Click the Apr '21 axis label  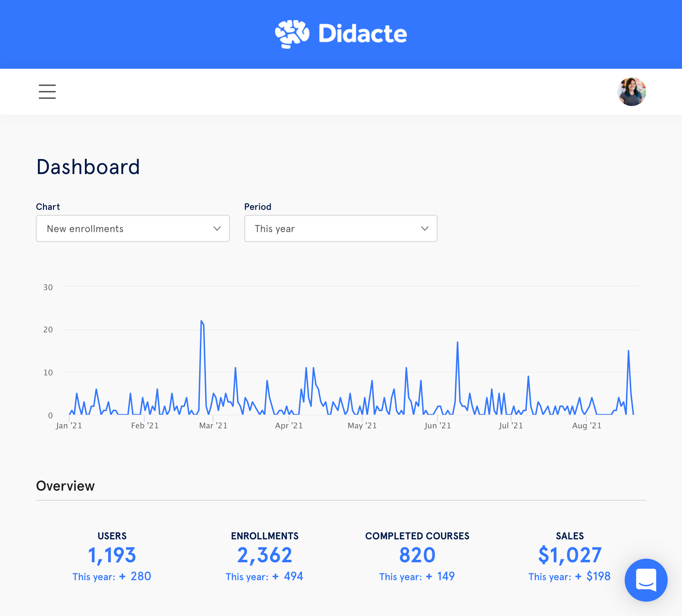click(x=289, y=425)
